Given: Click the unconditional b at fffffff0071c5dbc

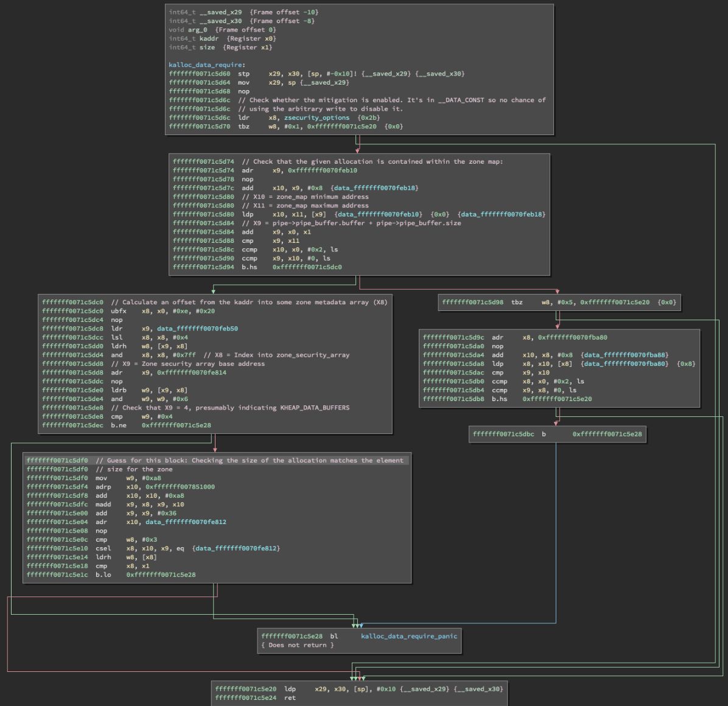Looking at the screenshot, I should click(557, 435).
